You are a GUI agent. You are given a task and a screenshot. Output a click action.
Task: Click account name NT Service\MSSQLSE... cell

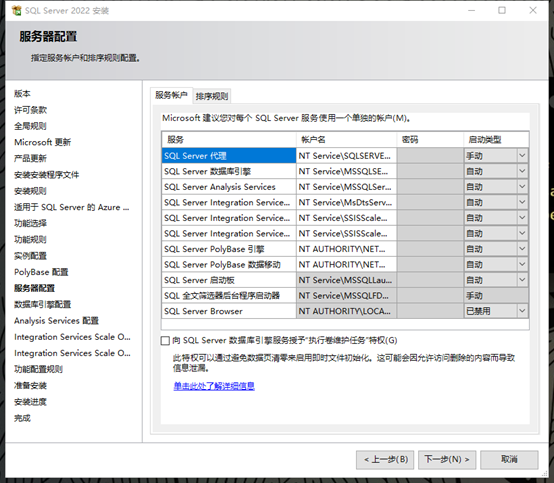tap(346, 171)
